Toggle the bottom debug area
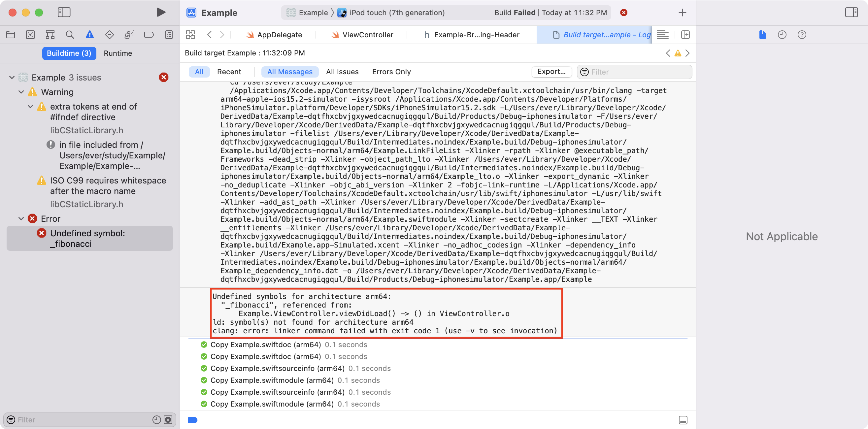 [683, 420]
